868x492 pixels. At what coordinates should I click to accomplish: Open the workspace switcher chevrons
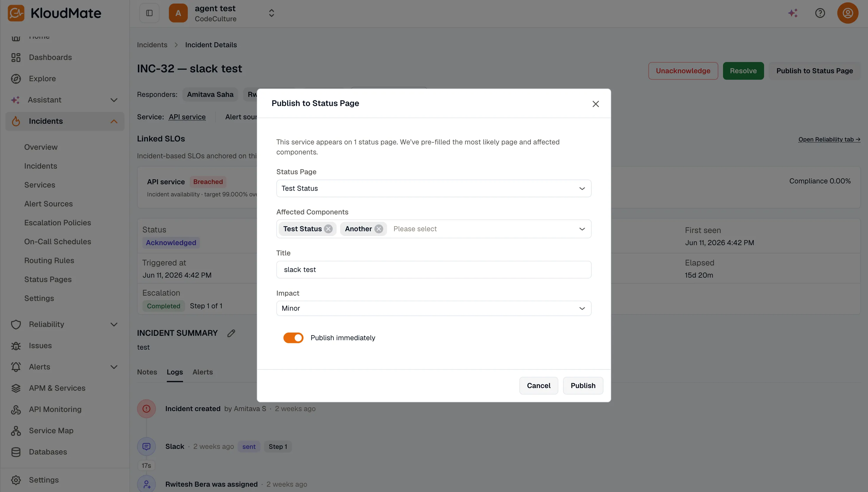[x=271, y=13]
